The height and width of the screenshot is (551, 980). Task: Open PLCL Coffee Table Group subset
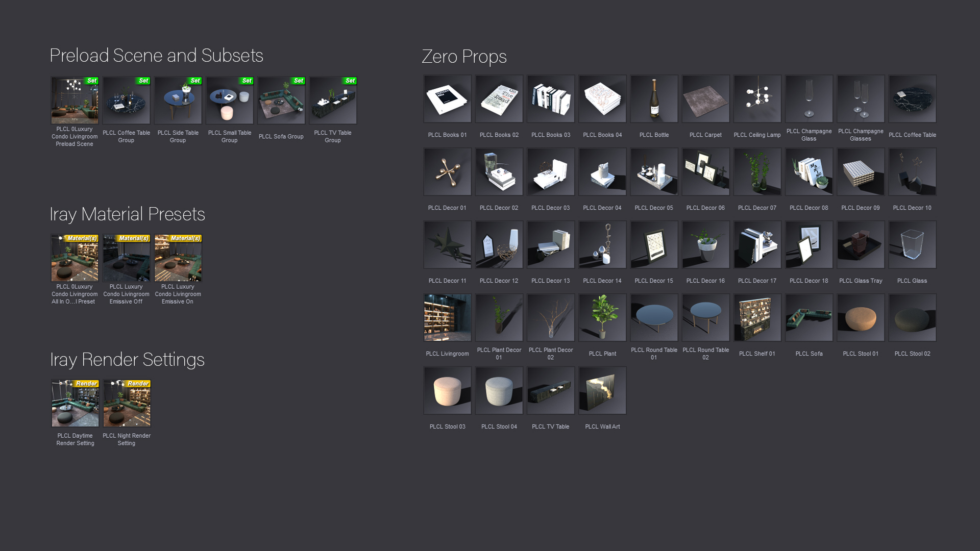[x=126, y=101]
